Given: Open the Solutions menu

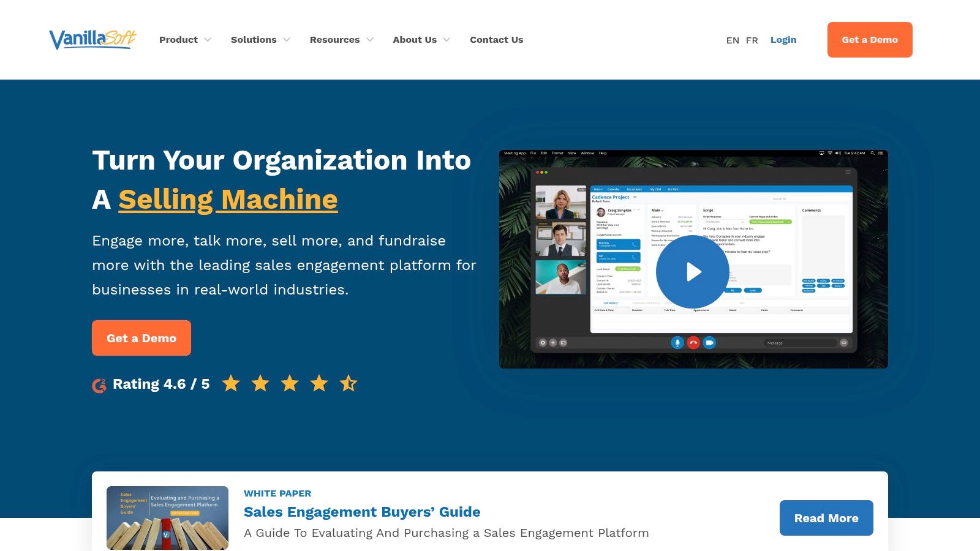Looking at the screenshot, I should (254, 40).
